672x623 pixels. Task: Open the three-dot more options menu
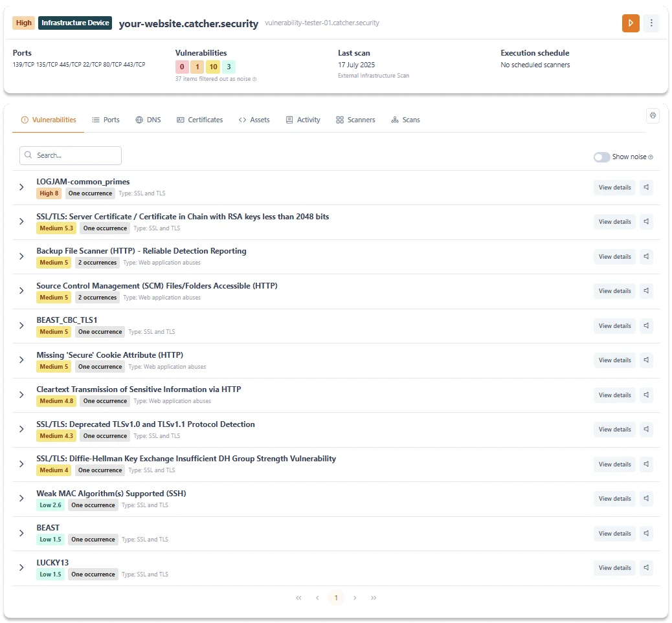[x=651, y=23]
